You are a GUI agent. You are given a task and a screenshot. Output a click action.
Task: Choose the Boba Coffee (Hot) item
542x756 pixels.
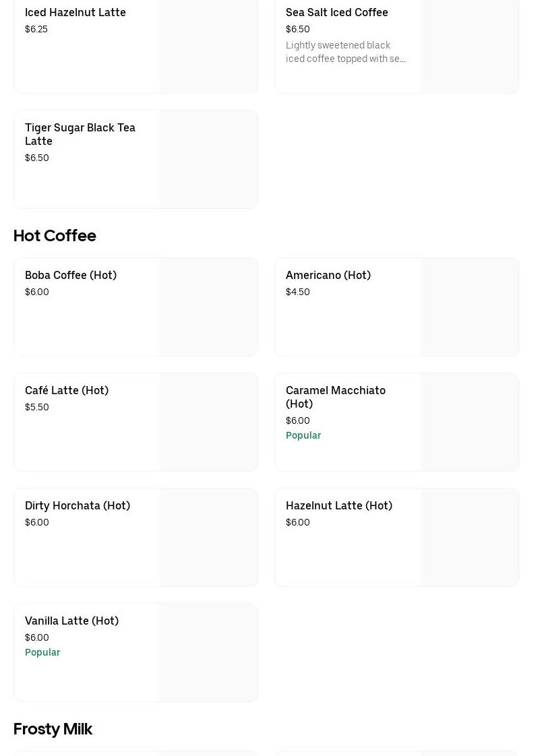point(71,276)
